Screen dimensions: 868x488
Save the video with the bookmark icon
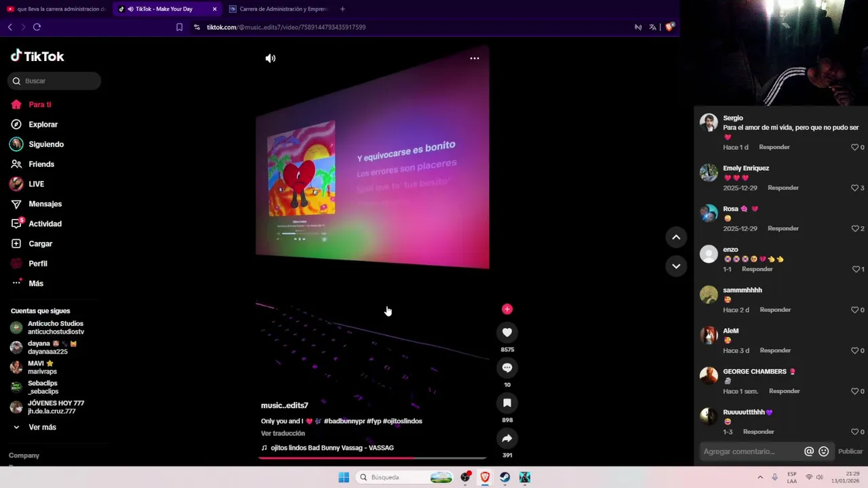(x=507, y=403)
